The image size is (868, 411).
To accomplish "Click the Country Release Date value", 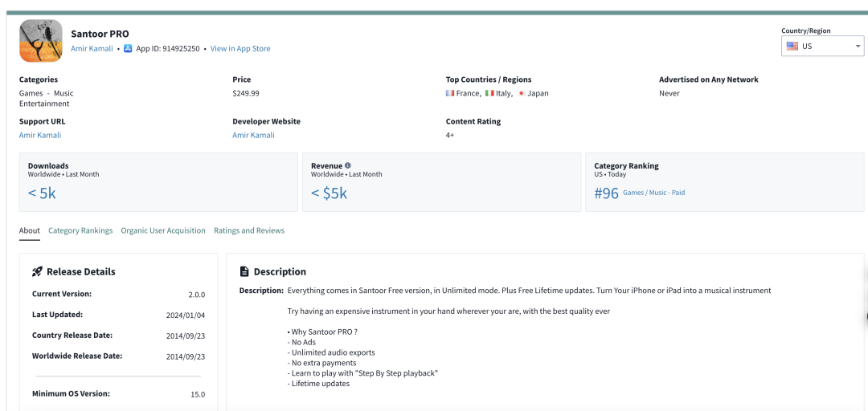I will click(x=186, y=336).
